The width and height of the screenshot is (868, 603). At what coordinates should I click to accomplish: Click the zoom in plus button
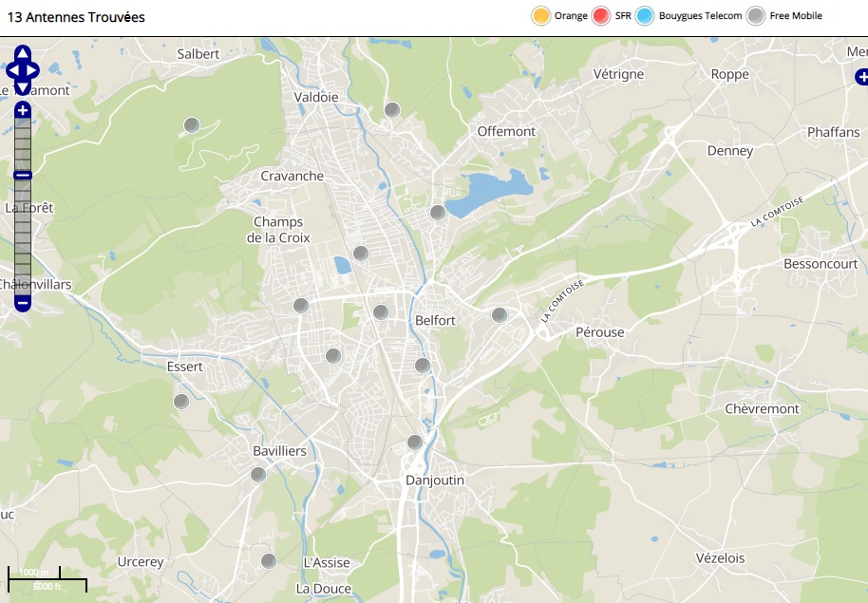(23, 111)
